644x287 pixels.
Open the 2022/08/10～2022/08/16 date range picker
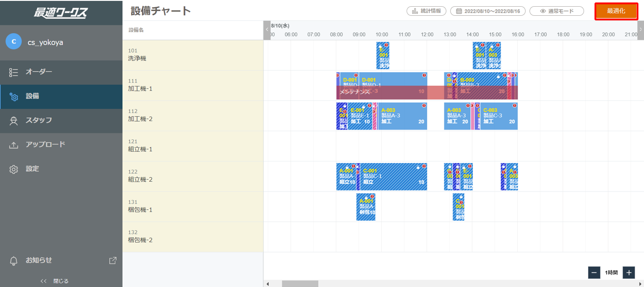(x=488, y=11)
